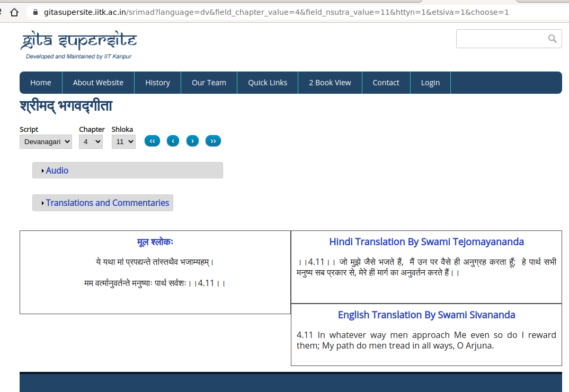Open About Website menu item
This screenshot has width=569, height=392.
tap(98, 83)
